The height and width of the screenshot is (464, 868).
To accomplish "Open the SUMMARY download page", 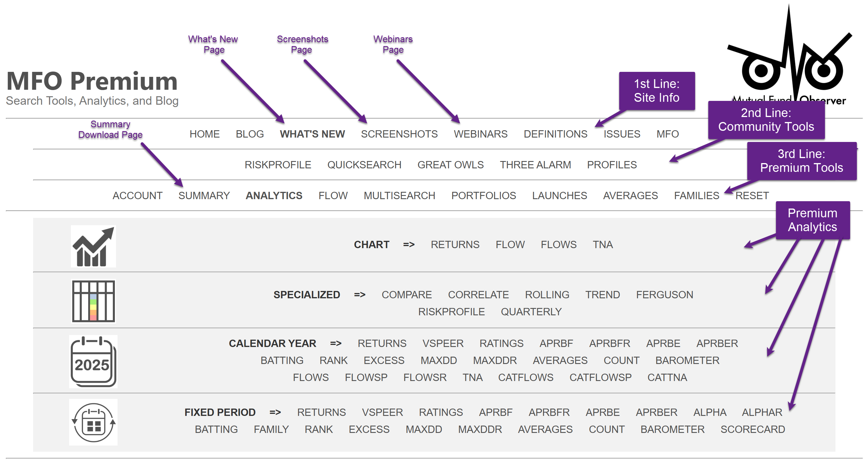I will pos(204,196).
